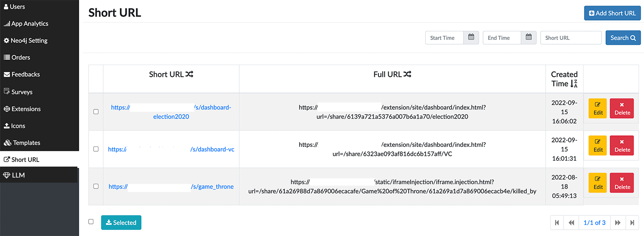The width and height of the screenshot is (644, 236).
Task: Sort by Full URL column shuffle icon
Action: pos(407,74)
